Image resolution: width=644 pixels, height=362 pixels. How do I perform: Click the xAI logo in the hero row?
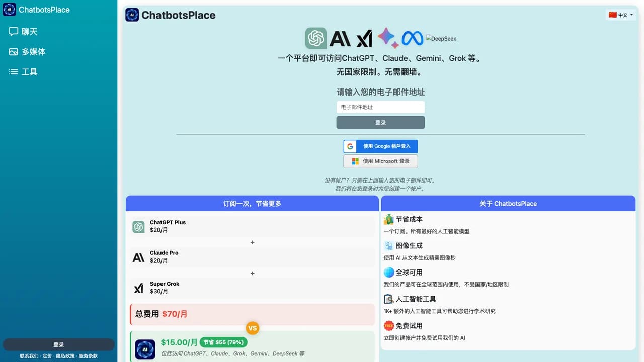coord(364,38)
